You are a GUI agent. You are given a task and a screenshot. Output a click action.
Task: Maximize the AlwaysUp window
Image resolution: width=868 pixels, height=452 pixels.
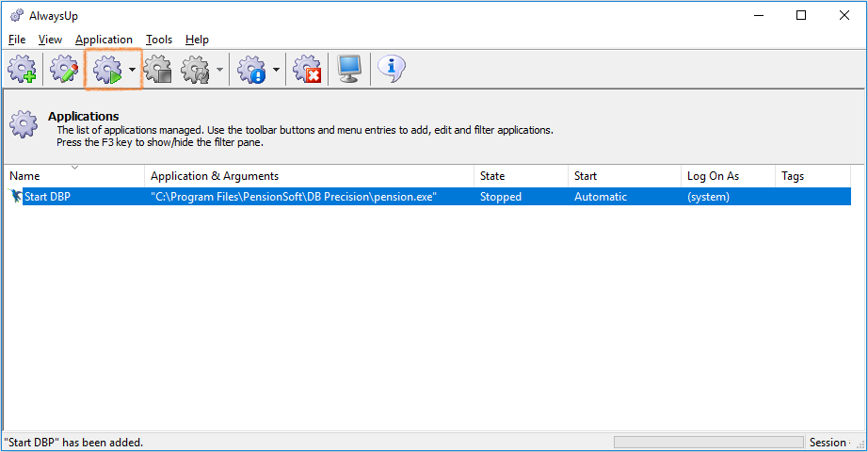tap(801, 15)
